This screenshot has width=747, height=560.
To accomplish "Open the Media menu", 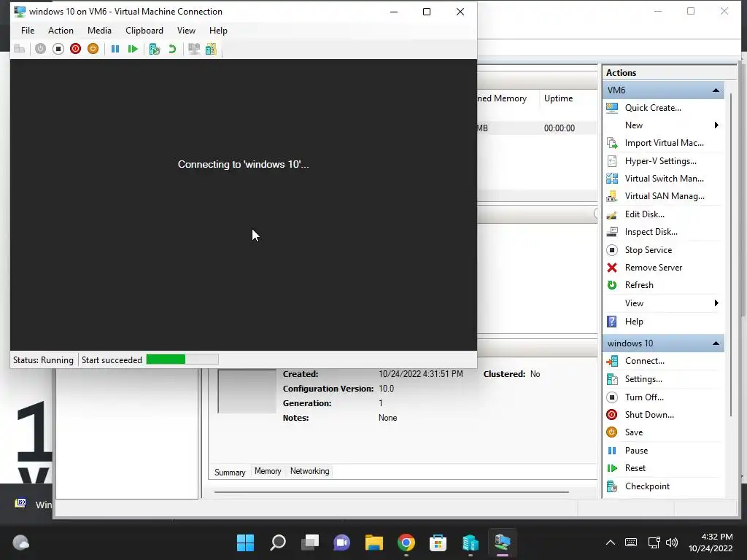I will (99, 31).
